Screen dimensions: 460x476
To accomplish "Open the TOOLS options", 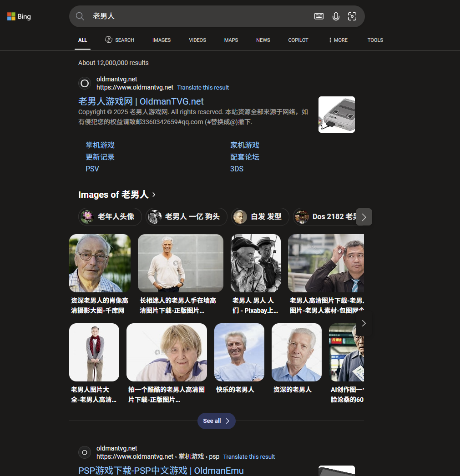I will (x=375, y=40).
